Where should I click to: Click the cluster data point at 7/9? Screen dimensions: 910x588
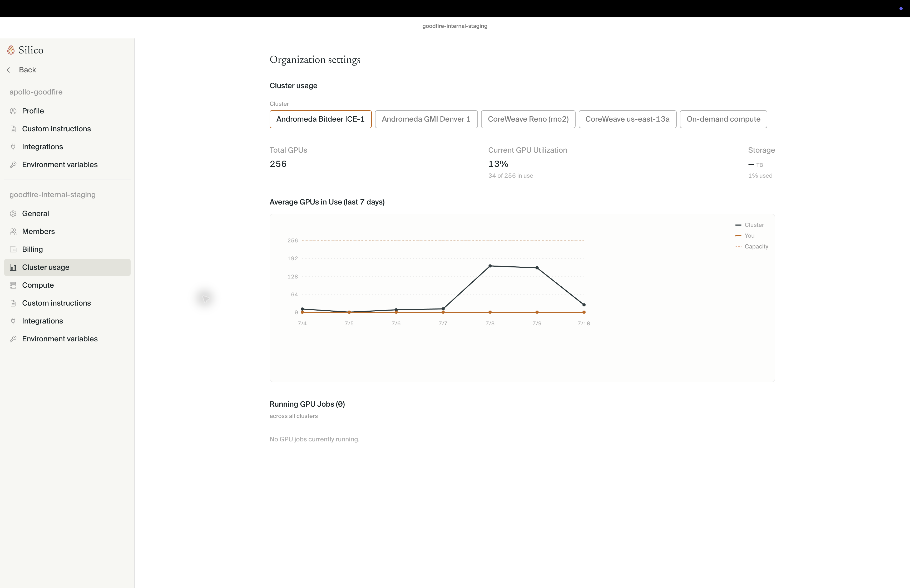(537, 268)
